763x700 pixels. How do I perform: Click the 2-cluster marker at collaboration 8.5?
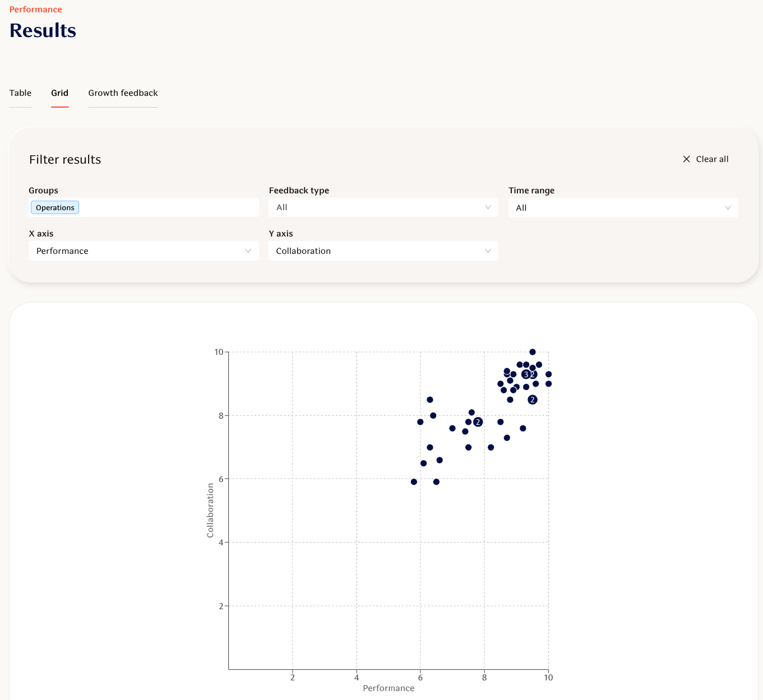click(533, 400)
